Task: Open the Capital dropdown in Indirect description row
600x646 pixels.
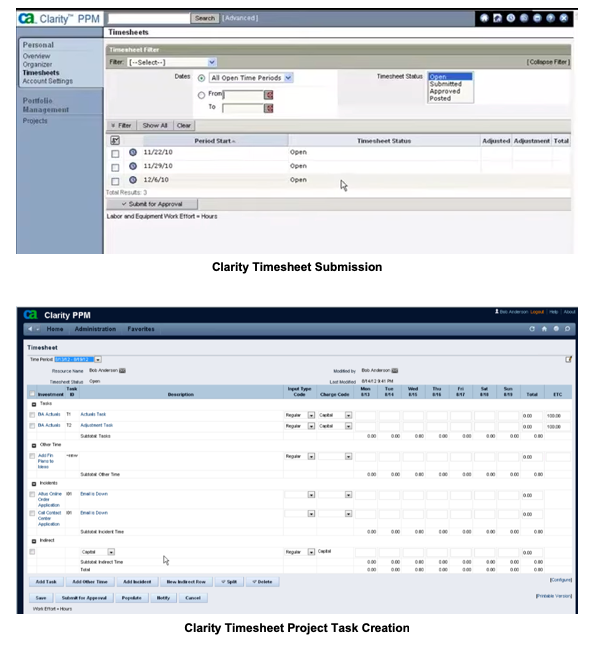Action: pyautogui.click(x=111, y=552)
